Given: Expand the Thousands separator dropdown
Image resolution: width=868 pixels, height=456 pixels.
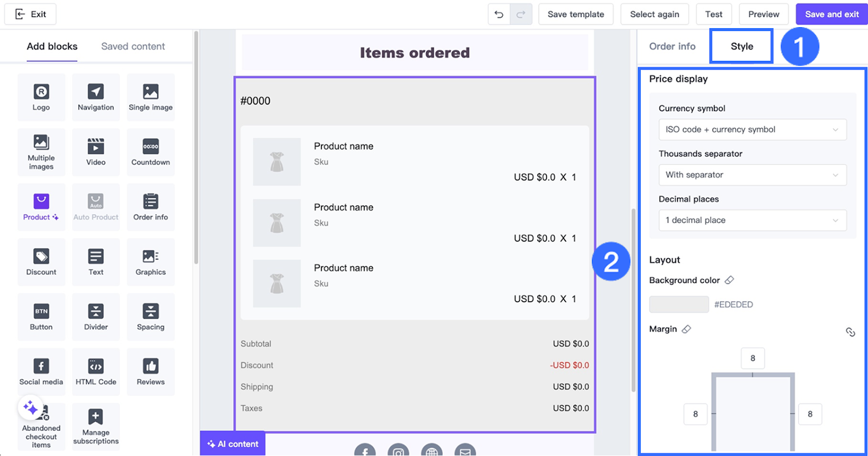Looking at the screenshot, I should pos(752,175).
